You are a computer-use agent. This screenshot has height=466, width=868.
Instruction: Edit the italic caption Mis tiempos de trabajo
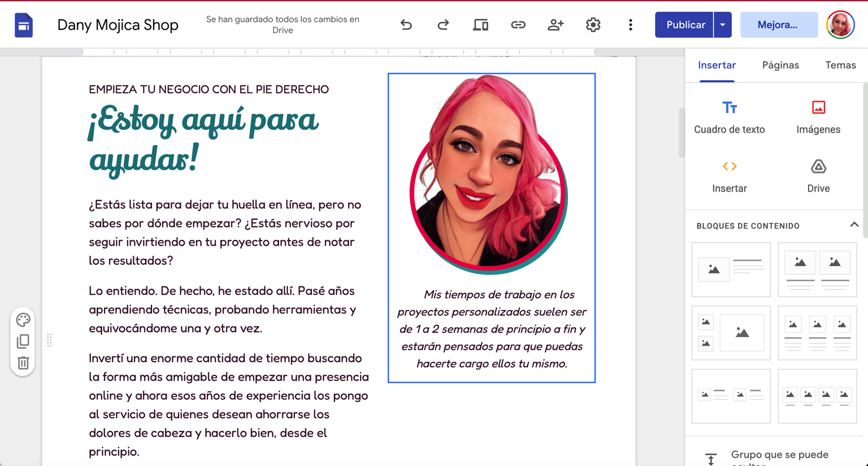[492, 329]
